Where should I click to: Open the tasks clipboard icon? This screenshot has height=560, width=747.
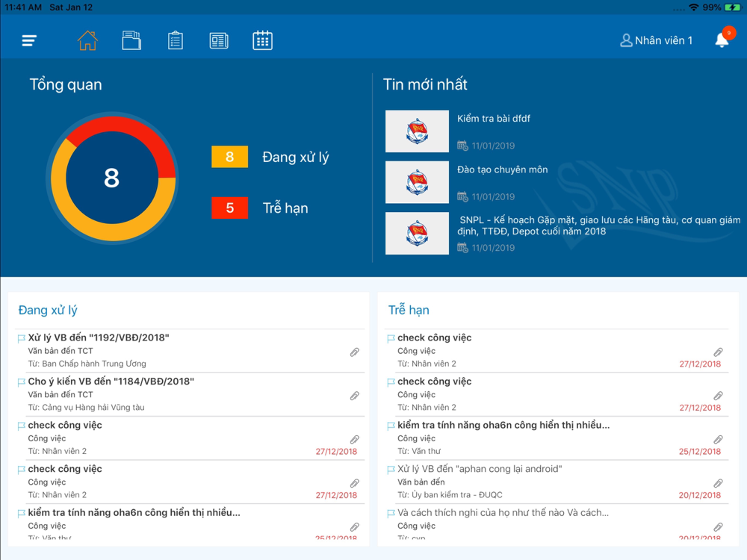click(x=176, y=40)
